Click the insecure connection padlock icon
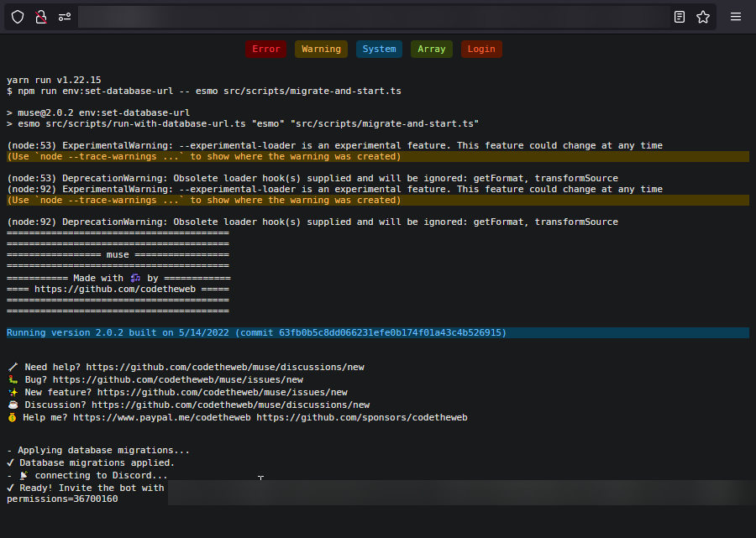Viewport: 756px width, 538px height. [40, 17]
